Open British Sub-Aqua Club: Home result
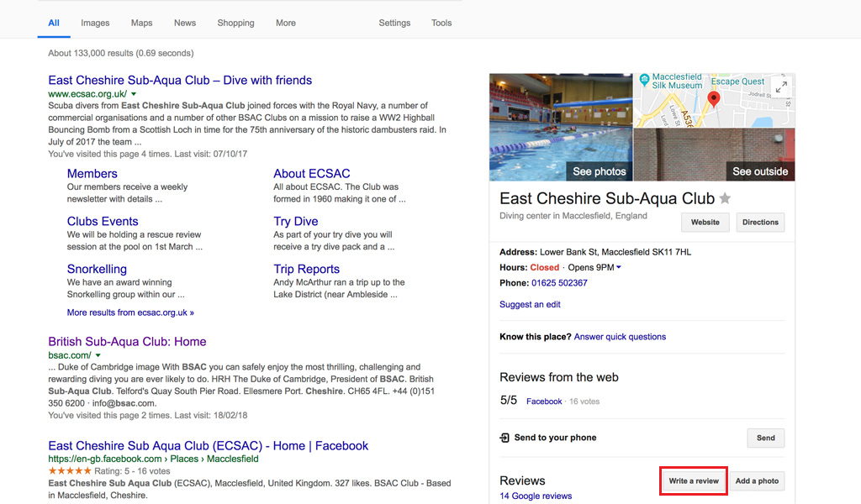Image resolution: width=861 pixels, height=504 pixels. (128, 342)
